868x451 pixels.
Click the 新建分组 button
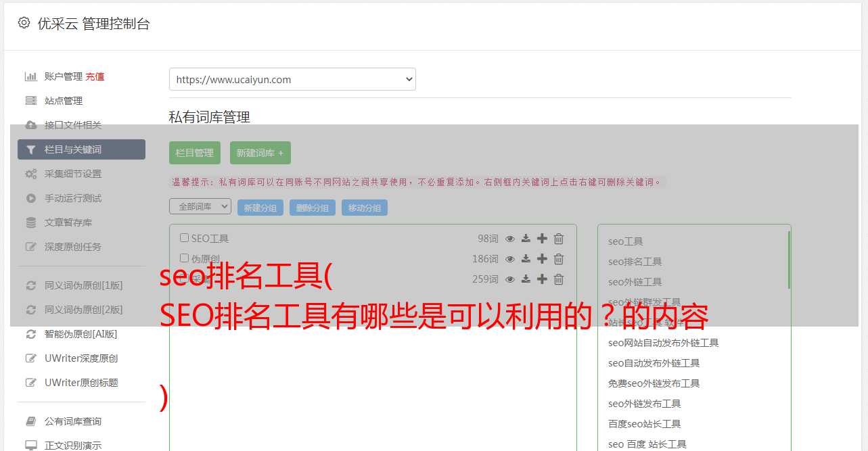pyautogui.click(x=260, y=208)
